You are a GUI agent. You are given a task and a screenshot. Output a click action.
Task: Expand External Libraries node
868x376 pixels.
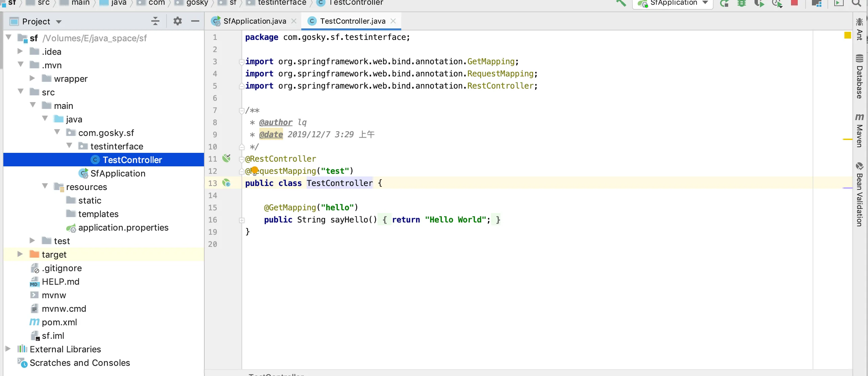pyautogui.click(x=8, y=349)
